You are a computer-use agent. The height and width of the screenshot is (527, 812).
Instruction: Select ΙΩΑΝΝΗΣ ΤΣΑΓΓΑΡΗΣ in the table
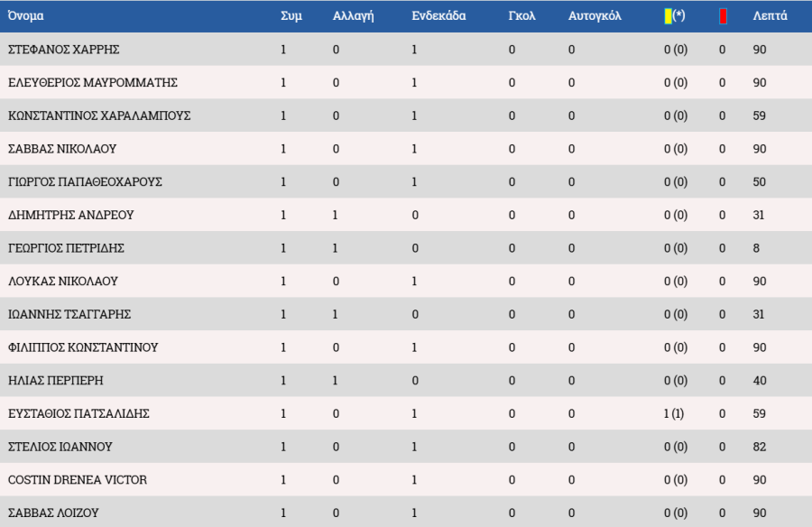[69, 315]
